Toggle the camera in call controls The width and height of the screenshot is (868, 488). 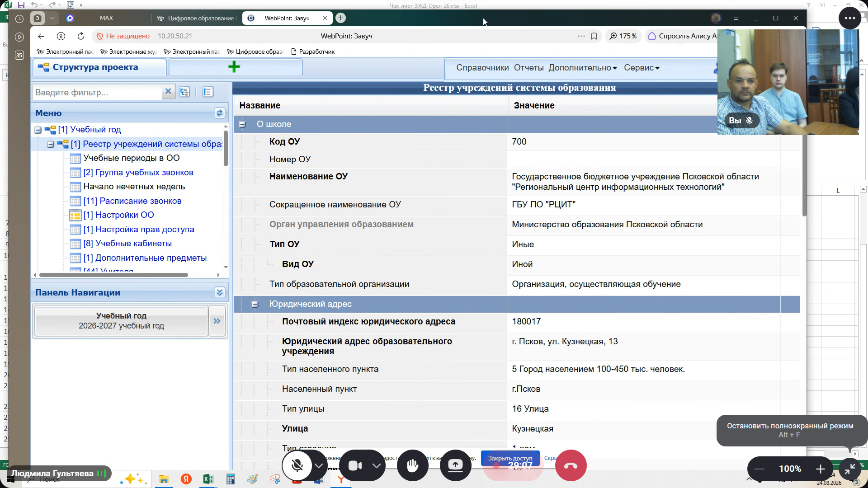coord(355,465)
